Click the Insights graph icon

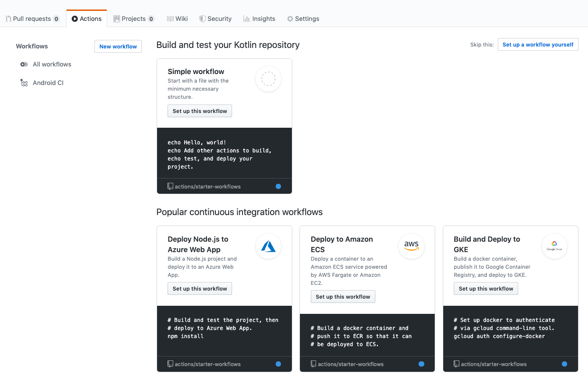point(247,19)
